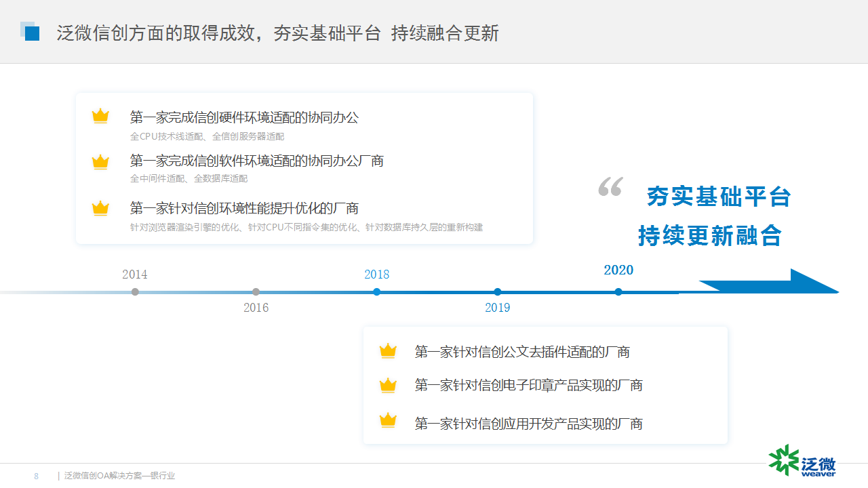Click the blue heading 夯实基础平台

tap(719, 197)
